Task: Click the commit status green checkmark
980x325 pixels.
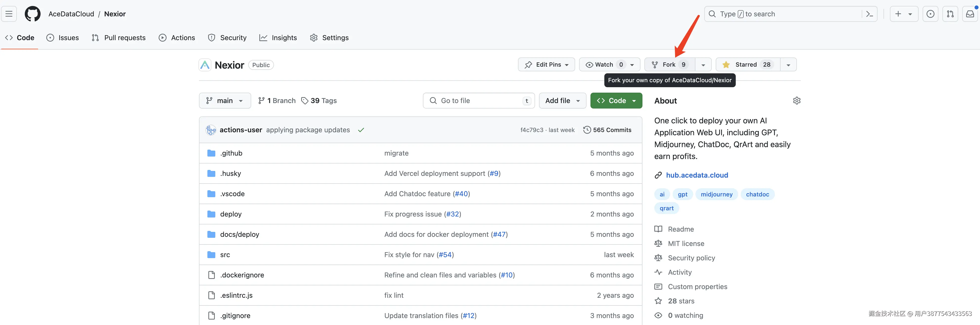Action: [361, 130]
